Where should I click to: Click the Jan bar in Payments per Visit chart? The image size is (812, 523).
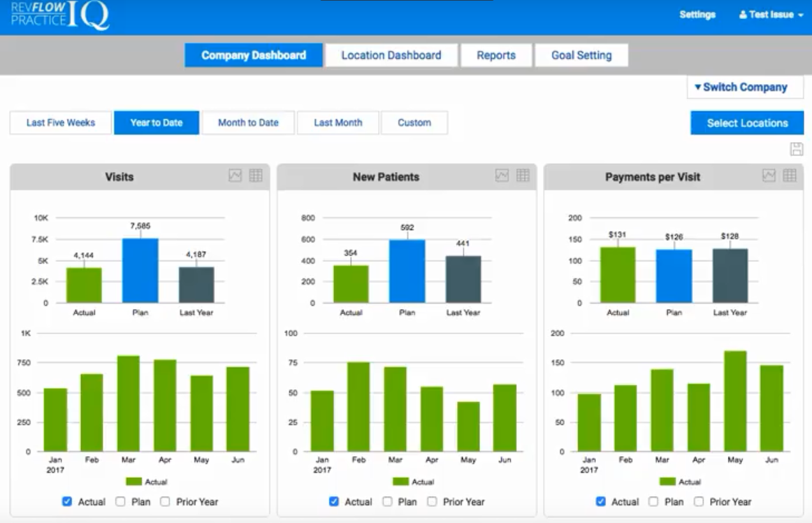(589, 422)
